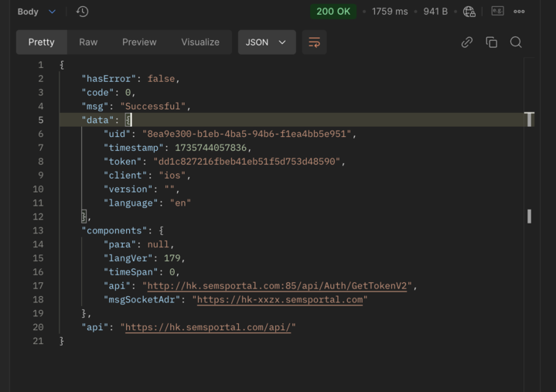Viewport: 556px width, 392px height.
Task: Open the three-dot more options menu
Action: coord(519,12)
